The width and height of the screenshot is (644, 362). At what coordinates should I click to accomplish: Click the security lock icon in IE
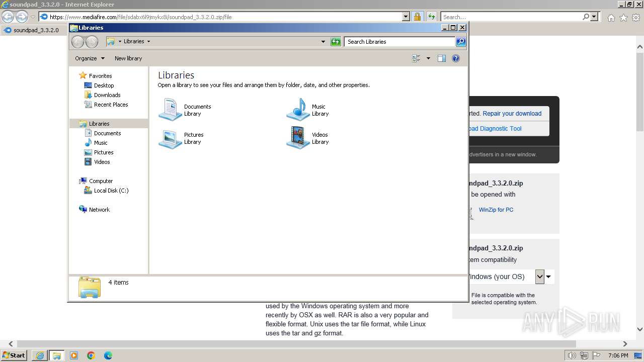tap(418, 17)
